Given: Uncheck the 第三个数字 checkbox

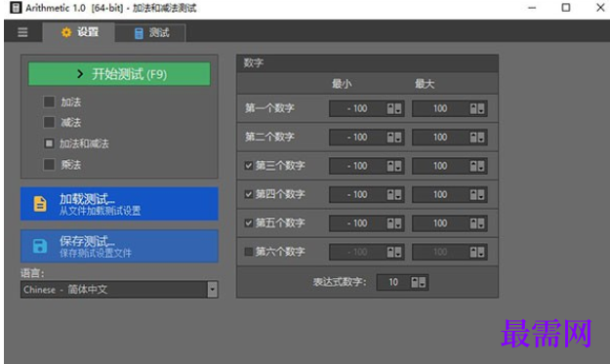Looking at the screenshot, I should (249, 166).
